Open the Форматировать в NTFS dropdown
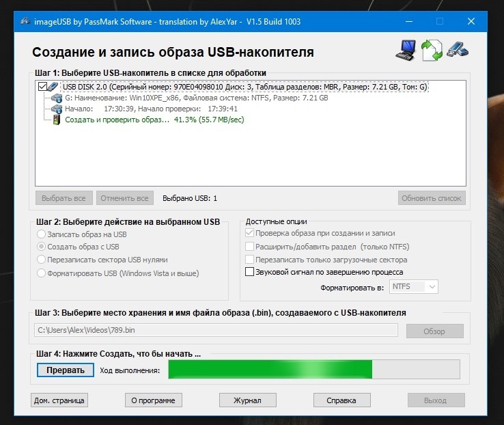Viewport: 504px width, 425px height. click(x=414, y=286)
